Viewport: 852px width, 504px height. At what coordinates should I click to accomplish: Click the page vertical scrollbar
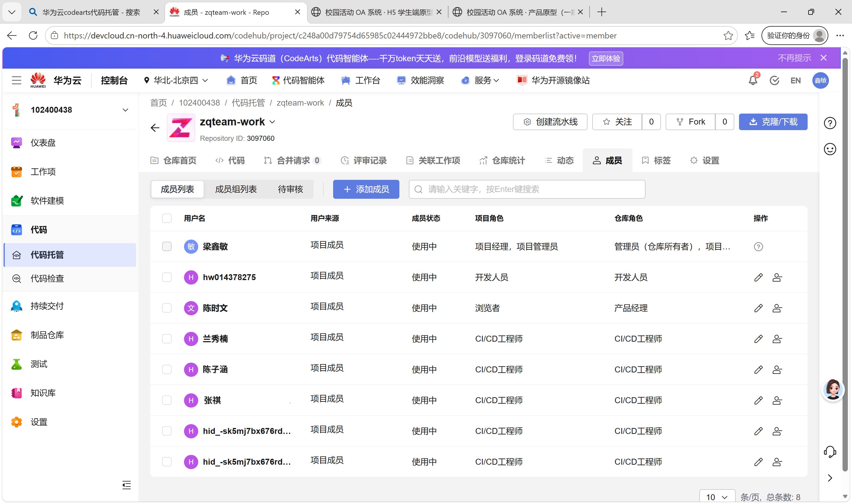(x=845, y=265)
